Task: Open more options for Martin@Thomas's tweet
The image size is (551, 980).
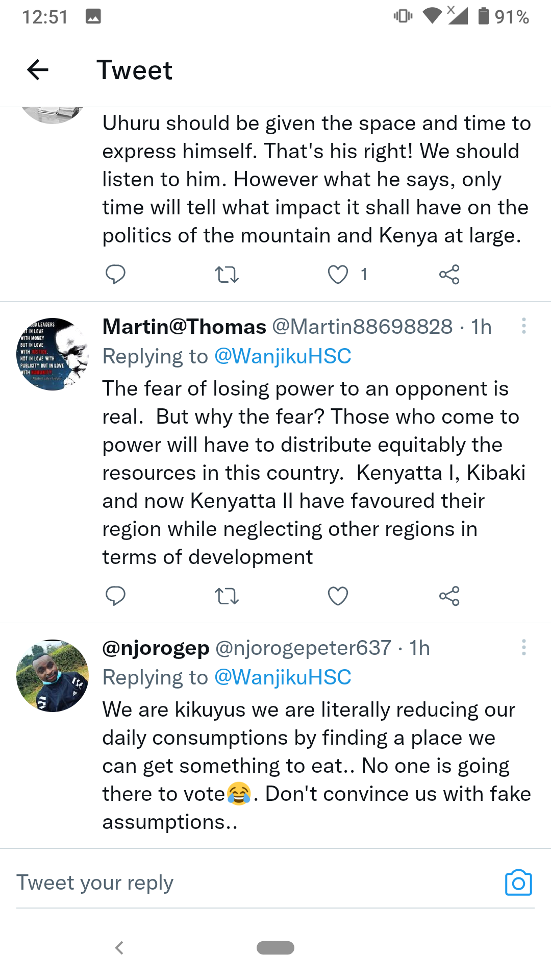Action: pyautogui.click(x=523, y=326)
